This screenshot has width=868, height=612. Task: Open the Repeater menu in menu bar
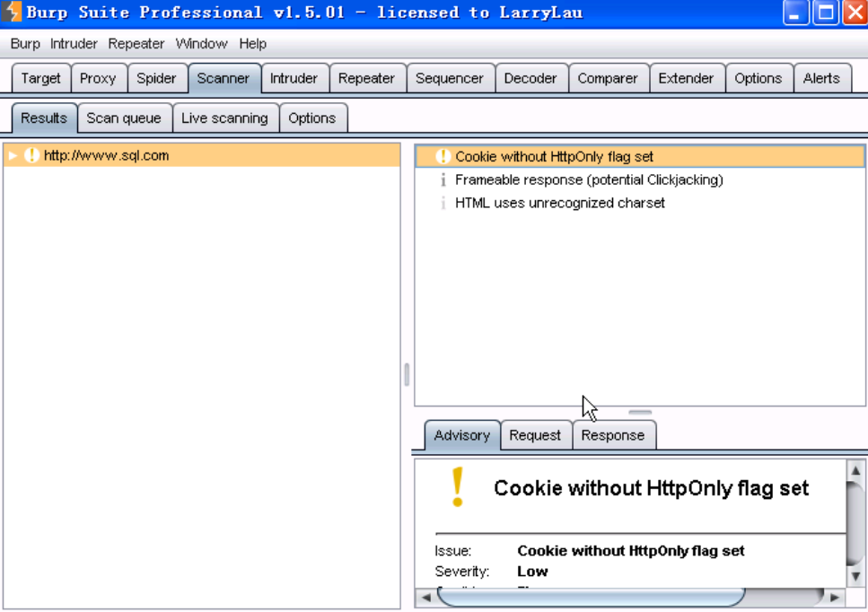tap(136, 44)
